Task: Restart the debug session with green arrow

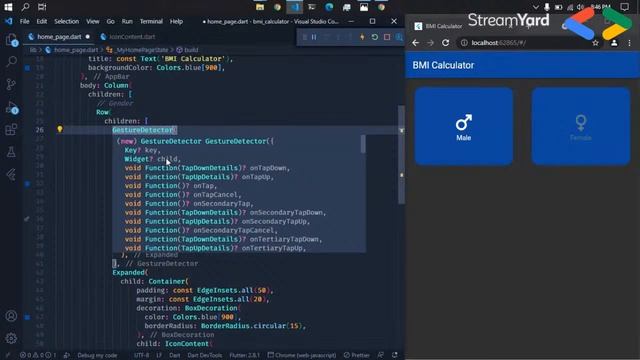Action: [x=374, y=37]
